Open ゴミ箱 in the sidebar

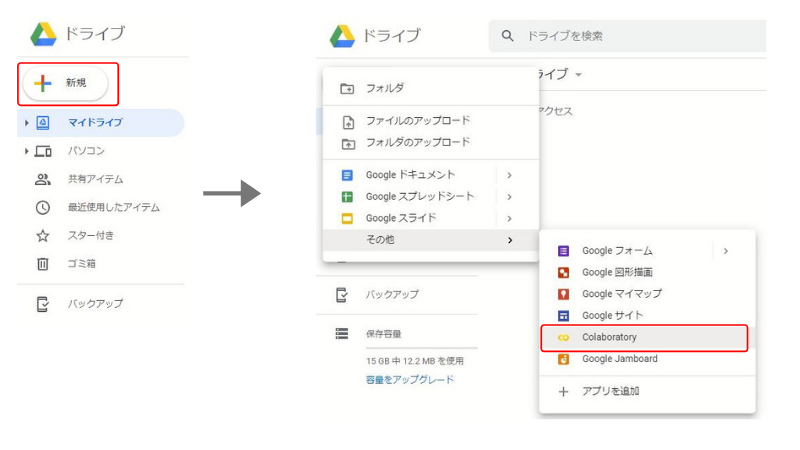pos(82,264)
